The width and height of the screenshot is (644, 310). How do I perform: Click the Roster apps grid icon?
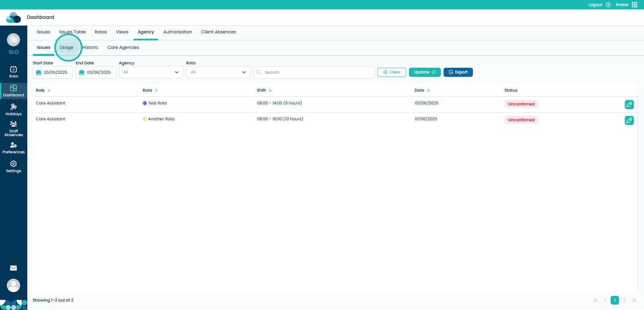(634, 5)
